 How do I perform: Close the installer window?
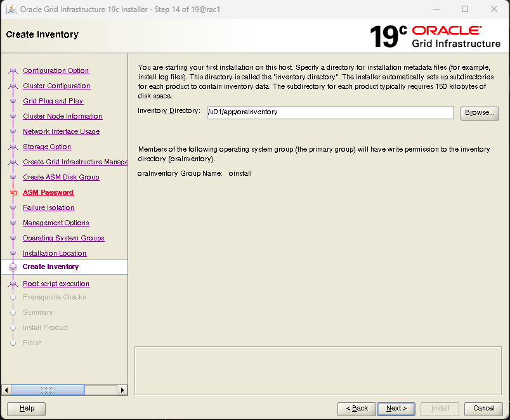(494, 9)
